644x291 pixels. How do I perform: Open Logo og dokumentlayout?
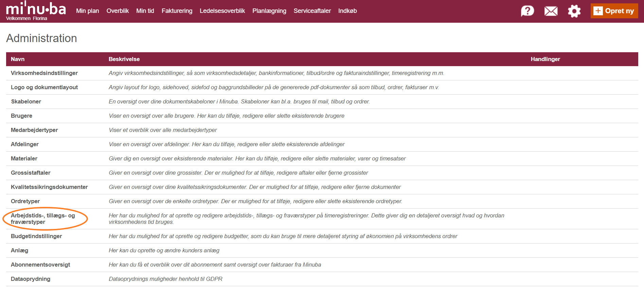tap(44, 87)
